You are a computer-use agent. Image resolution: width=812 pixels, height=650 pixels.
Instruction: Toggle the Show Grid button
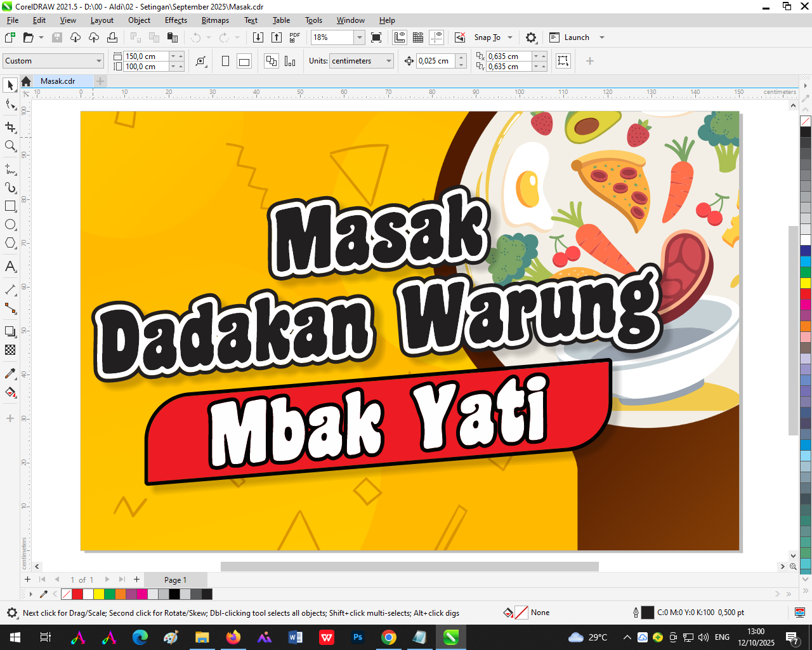pyautogui.click(x=418, y=37)
